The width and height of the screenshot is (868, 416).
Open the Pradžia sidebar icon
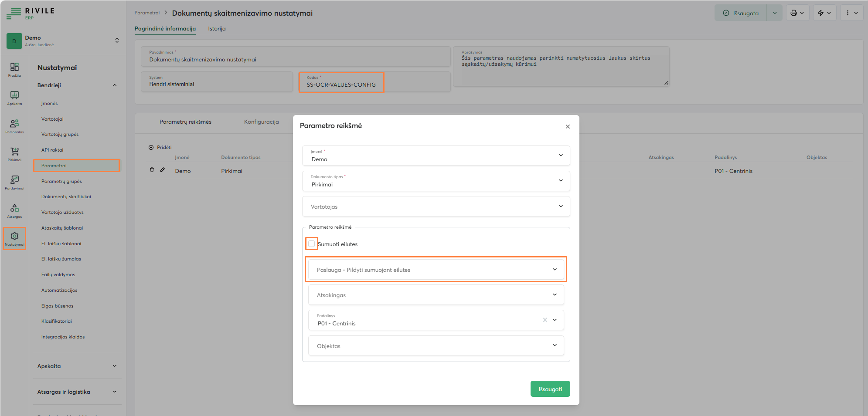[x=14, y=69]
